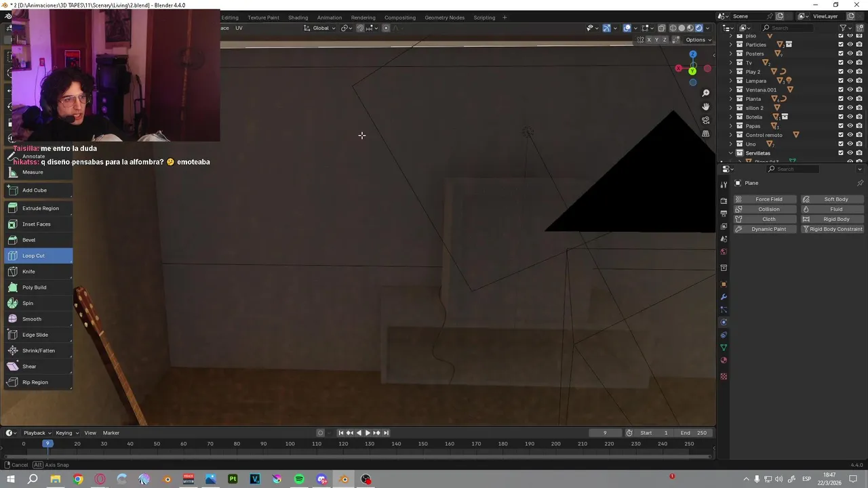Choose the Inset Faces tool
Viewport: 868px width, 488px height.
(x=38, y=224)
